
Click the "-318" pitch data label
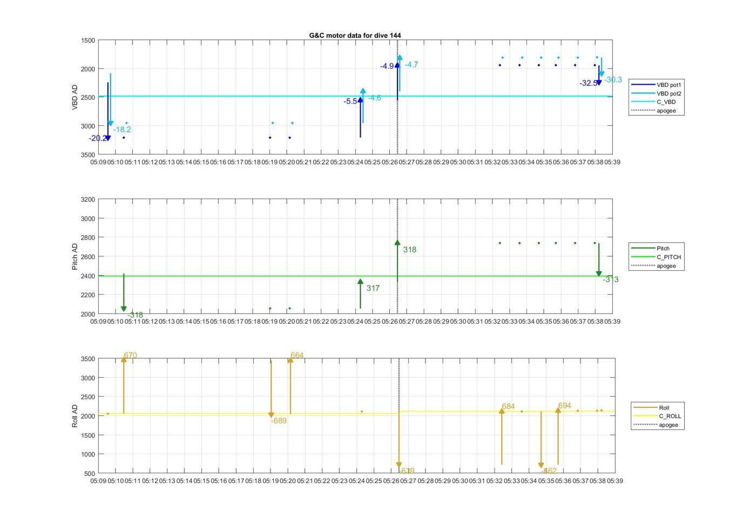pos(135,315)
